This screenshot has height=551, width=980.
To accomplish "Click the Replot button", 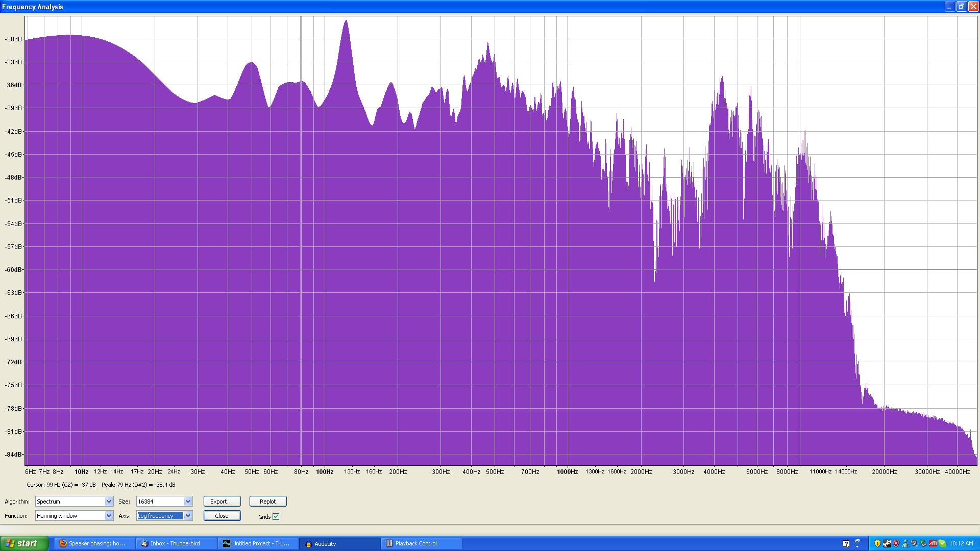I will 268,502.
